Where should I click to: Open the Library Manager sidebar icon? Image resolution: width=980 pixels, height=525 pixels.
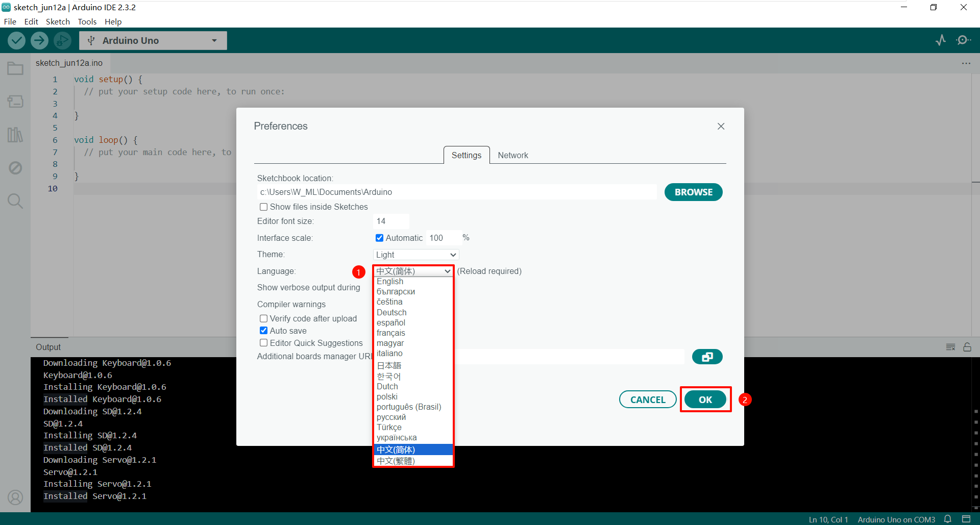point(15,135)
